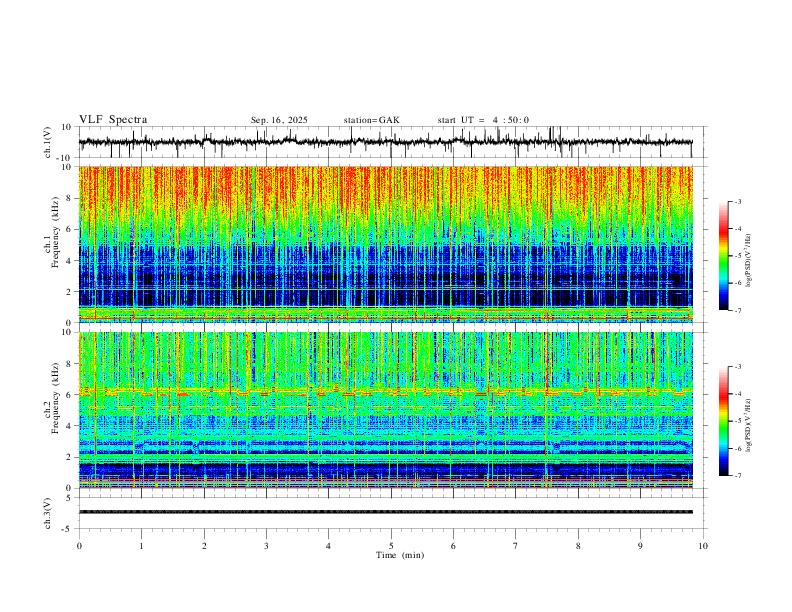Click the "station=GAK" header text
Image resolution: width=792 pixels, height=612 pixels.
(x=371, y=120)
